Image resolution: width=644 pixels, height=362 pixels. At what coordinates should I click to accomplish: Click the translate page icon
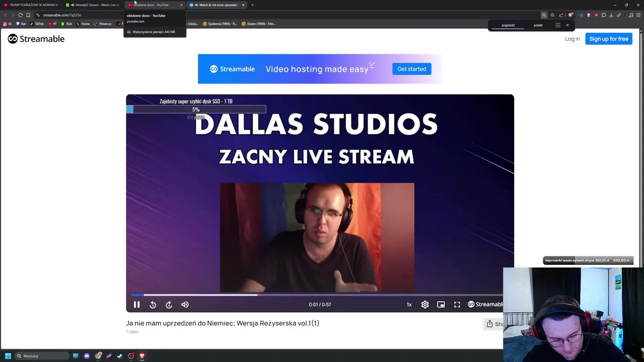544,15
